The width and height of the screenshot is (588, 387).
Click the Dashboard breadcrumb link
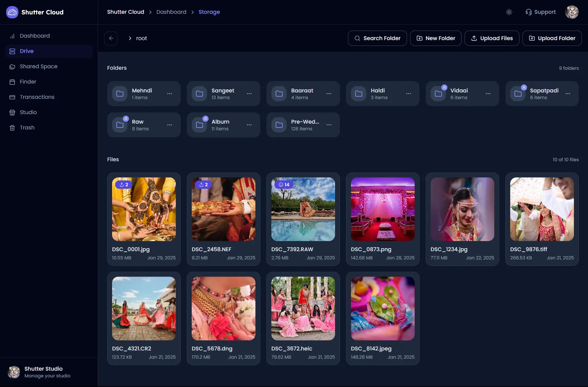171,12
